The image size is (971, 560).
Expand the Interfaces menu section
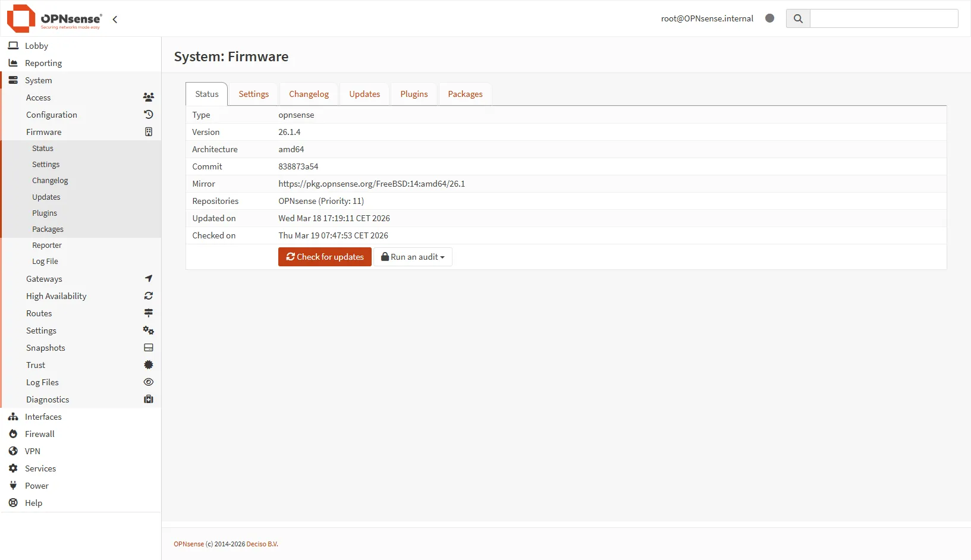[x=43, y=417]
